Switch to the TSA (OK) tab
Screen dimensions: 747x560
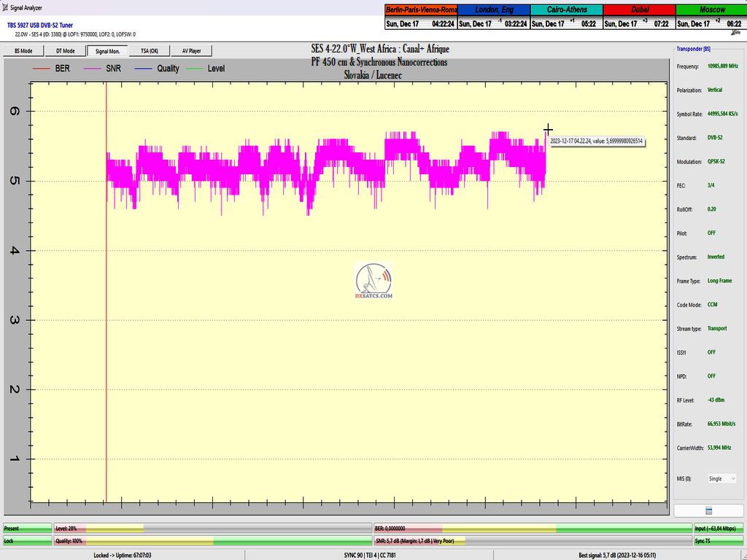coord(150,51)
